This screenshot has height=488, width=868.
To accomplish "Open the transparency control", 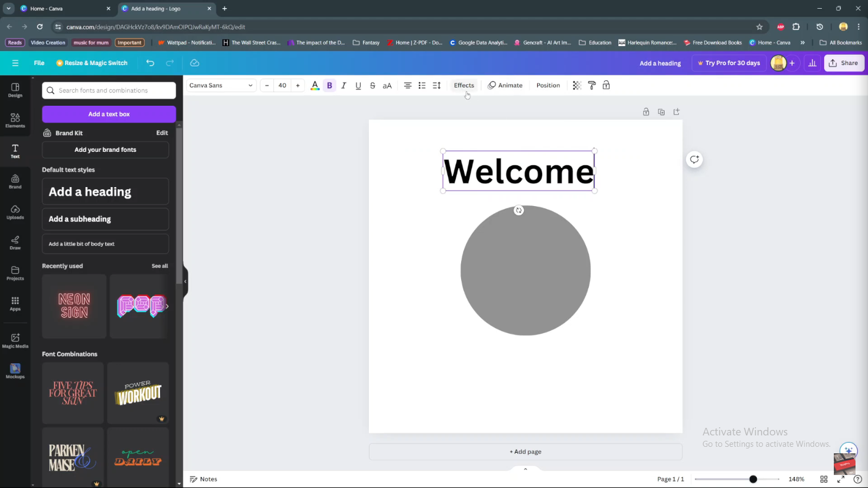I will [x=577, y=85].
